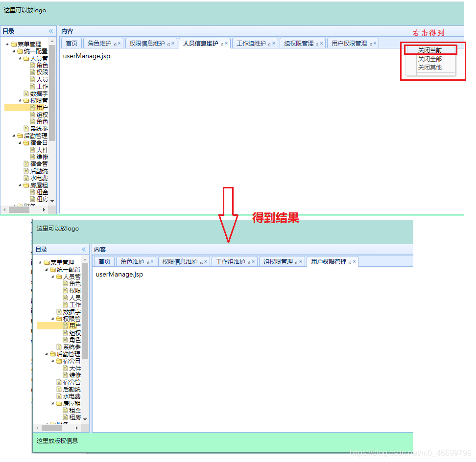Switch to the 首页 tab in the upper screenshot
This screenshot has width=476, height=462.
pyautogui.click(x=71, y=44)
